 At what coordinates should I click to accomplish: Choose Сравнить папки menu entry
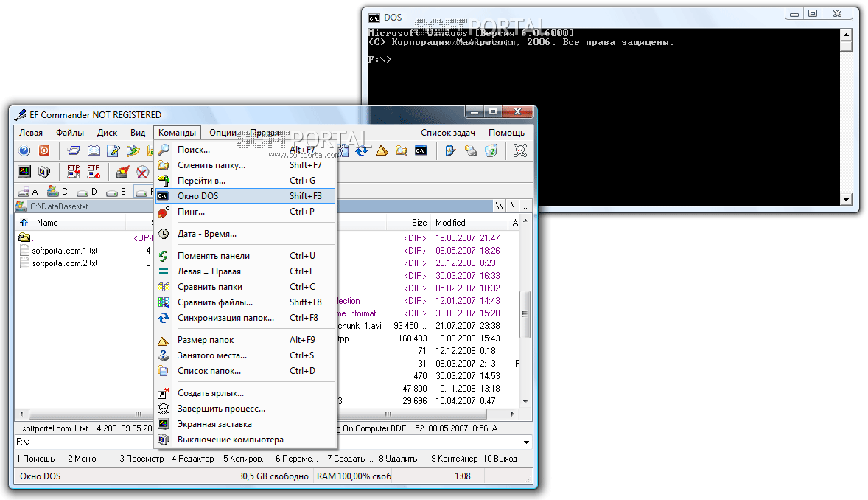tap(245, 287)
